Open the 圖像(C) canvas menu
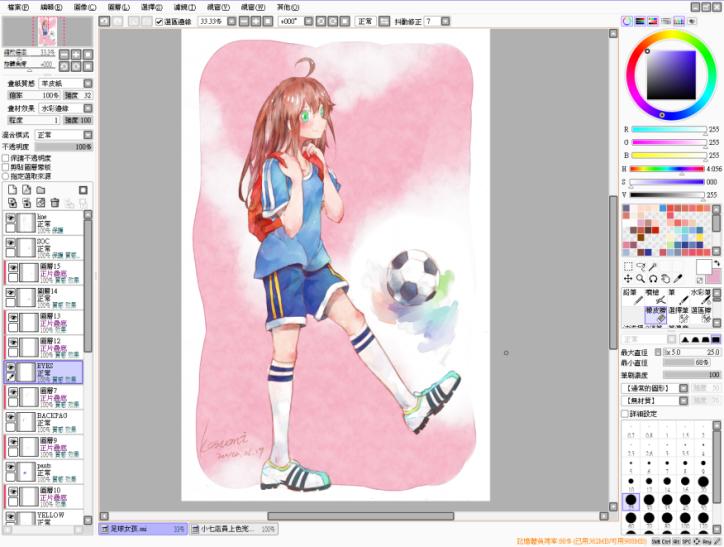The image size is (724, 547). coord(84,7)
